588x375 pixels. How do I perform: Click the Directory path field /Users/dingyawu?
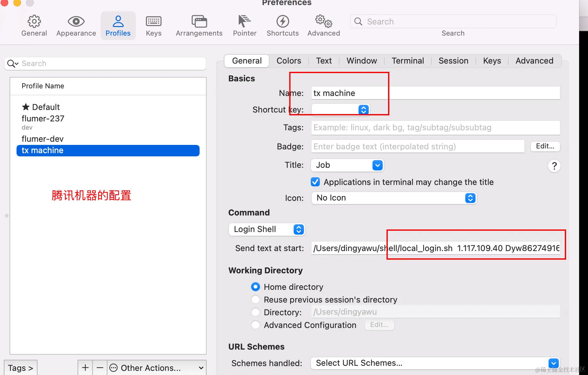point(435,312)
